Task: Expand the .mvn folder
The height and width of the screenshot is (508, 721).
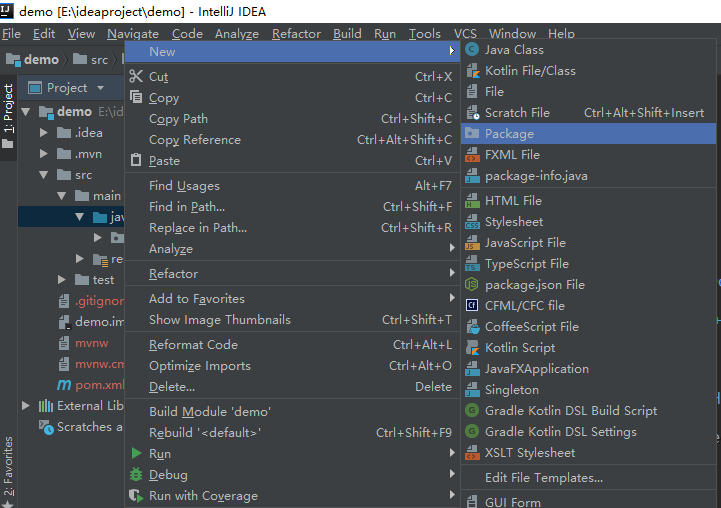Action: click(44, 154)
